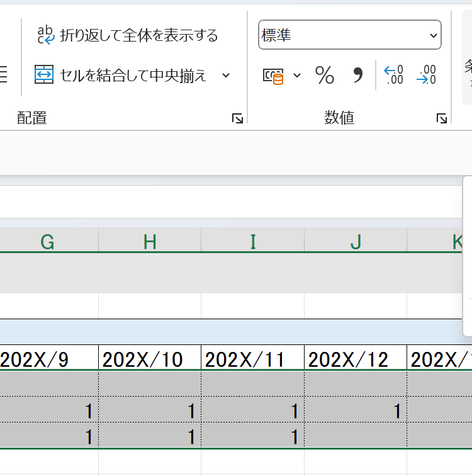The width and height of the screenshot is (472, 476).
Task: Select column I header
Action: coord(252,241)
